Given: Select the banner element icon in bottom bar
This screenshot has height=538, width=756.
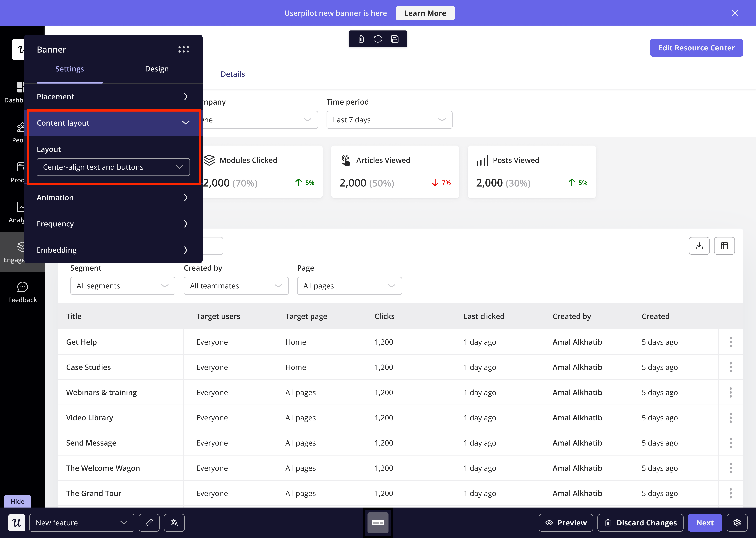Looking at the screenshot, I should click(x=378, y=523).
